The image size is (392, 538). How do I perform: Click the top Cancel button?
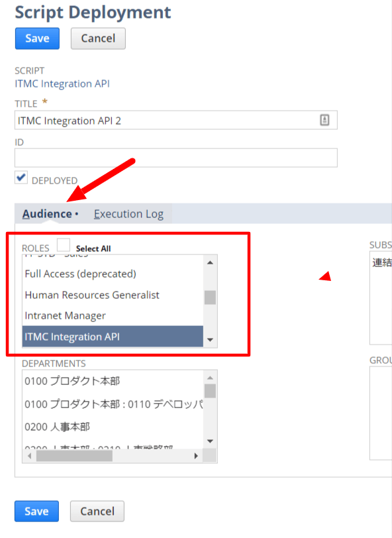pyautogui.click(x=98, y=38)
